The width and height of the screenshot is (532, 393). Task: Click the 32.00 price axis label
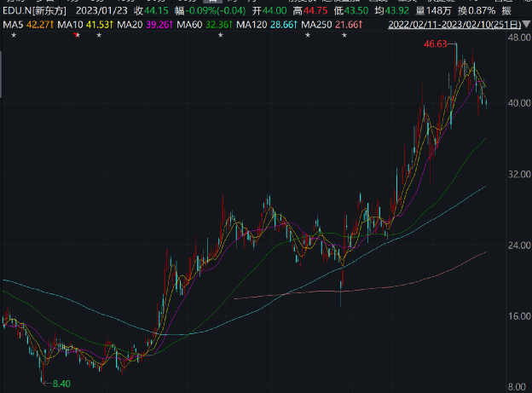[519, 175]
